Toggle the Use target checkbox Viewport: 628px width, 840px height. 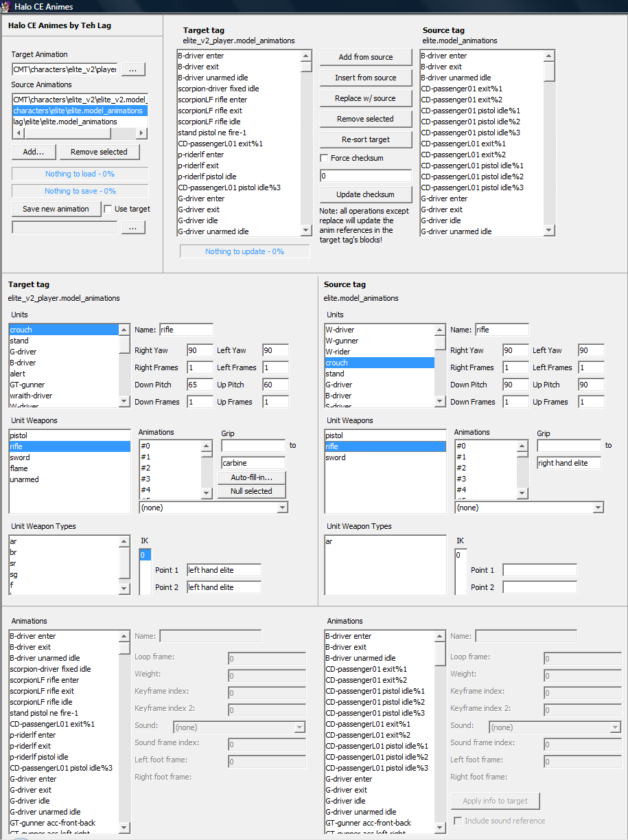108,209
